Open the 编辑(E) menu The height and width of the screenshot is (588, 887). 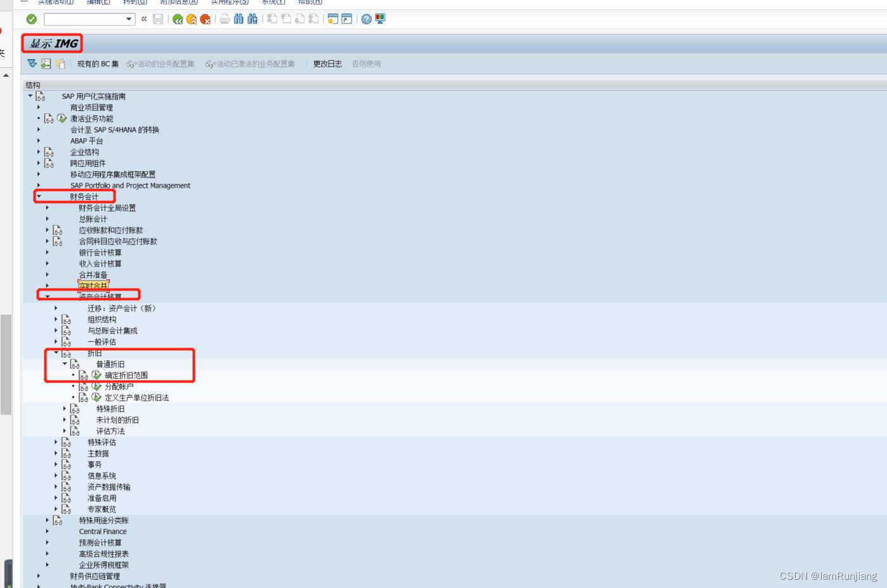tap(98, 2)
